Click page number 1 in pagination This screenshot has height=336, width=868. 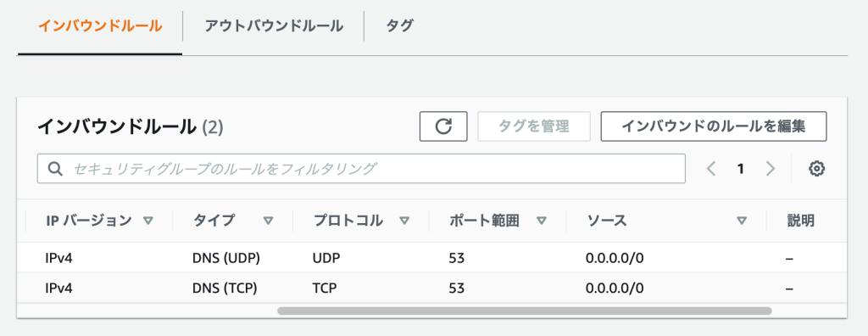741,169
